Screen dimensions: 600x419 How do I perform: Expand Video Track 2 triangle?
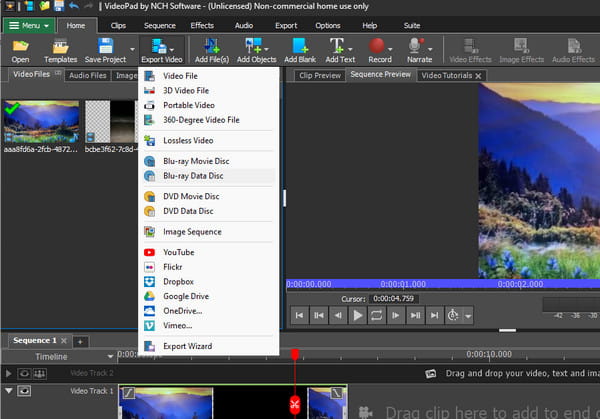(x=8, y=373)
